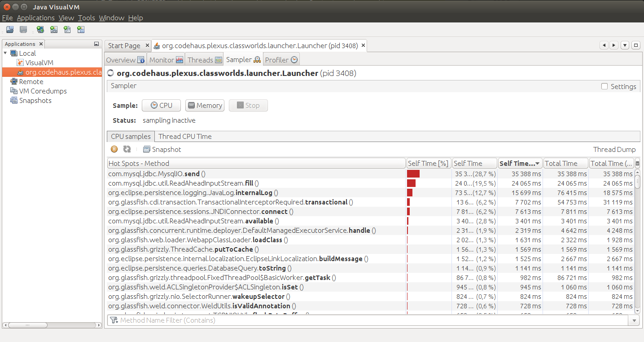Select VM Coredumps in the Applications tree
The width and height of the screenshot is (644, 342).
point(39,91)
